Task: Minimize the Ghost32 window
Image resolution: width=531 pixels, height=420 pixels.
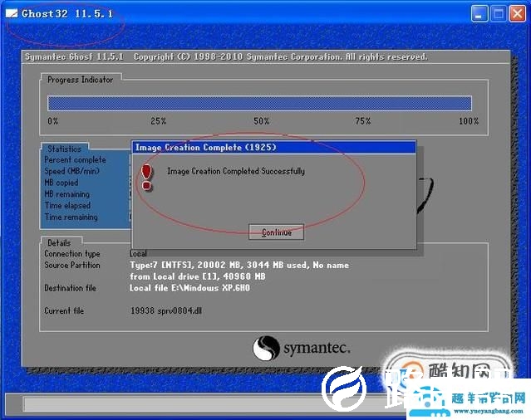Action: (x=479, y=14)
